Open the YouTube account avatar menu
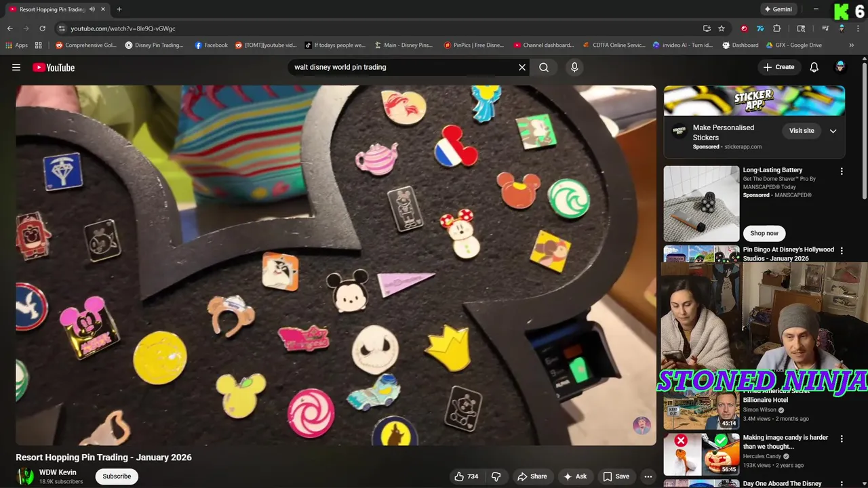The image size is (868, 488). [x=840, y=67]
